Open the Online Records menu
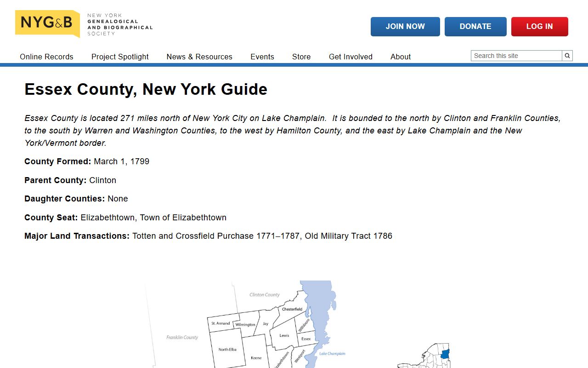588x368 pixels. pos(46,57)
